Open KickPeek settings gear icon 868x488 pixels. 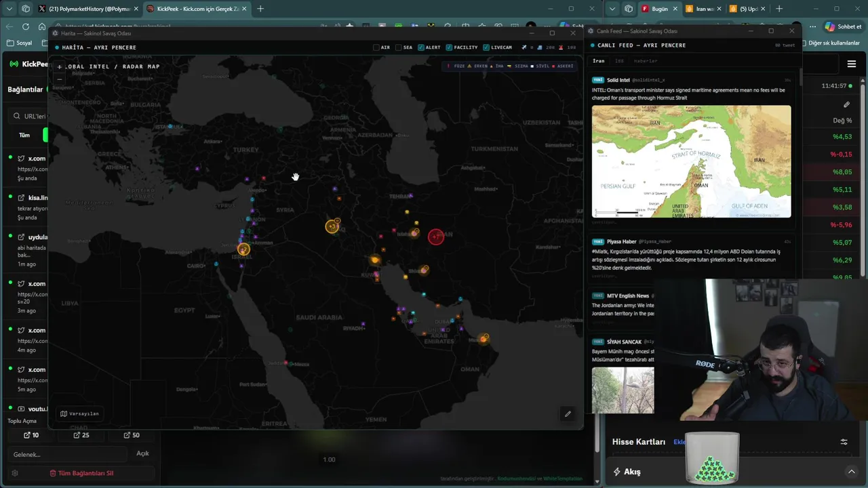[x=15, y=473]
